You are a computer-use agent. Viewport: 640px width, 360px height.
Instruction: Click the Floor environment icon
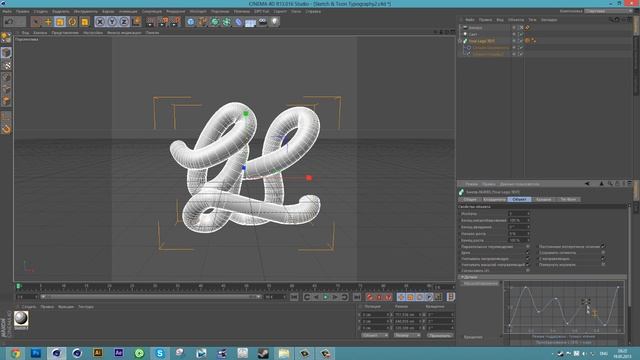(251, 22)
